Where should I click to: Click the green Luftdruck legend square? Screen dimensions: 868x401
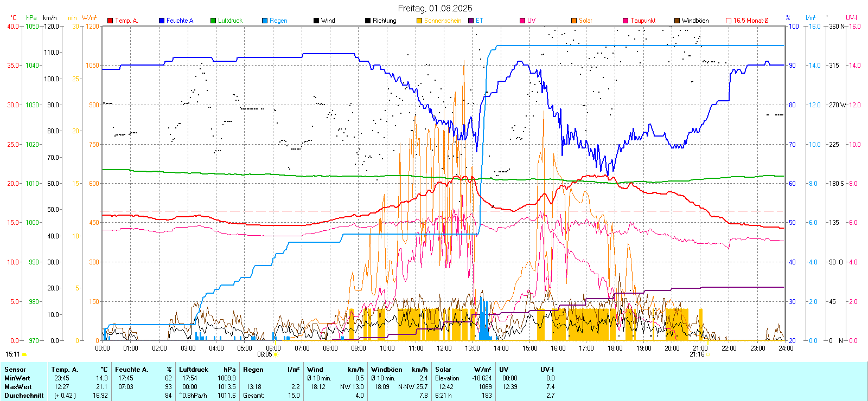pyautogui.click(x=213, y=21)
